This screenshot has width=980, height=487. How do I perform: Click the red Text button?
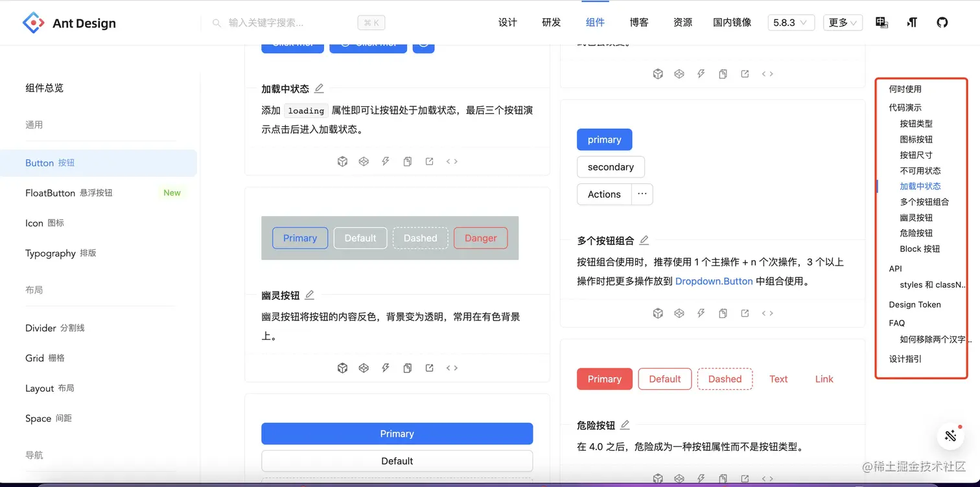[778, 379]
